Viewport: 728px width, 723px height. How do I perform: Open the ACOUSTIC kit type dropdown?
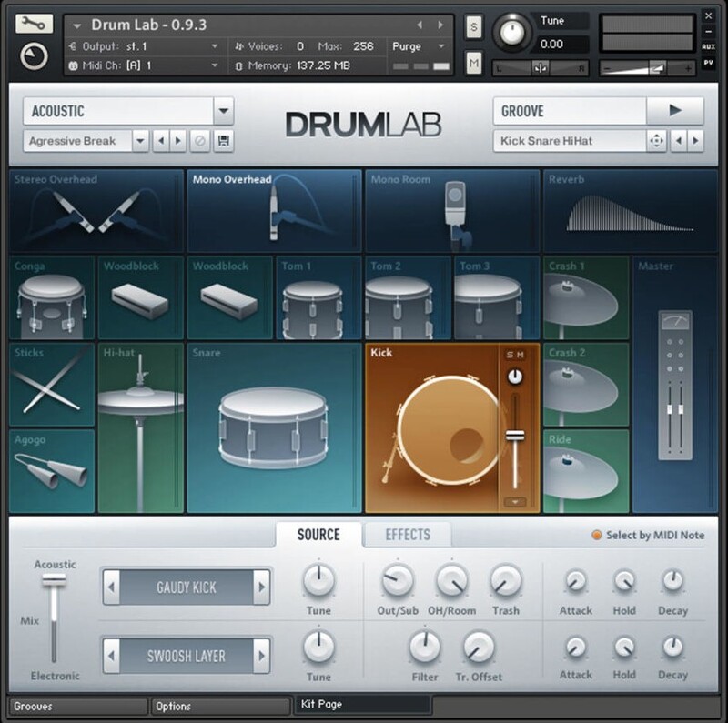click(223, 111)
